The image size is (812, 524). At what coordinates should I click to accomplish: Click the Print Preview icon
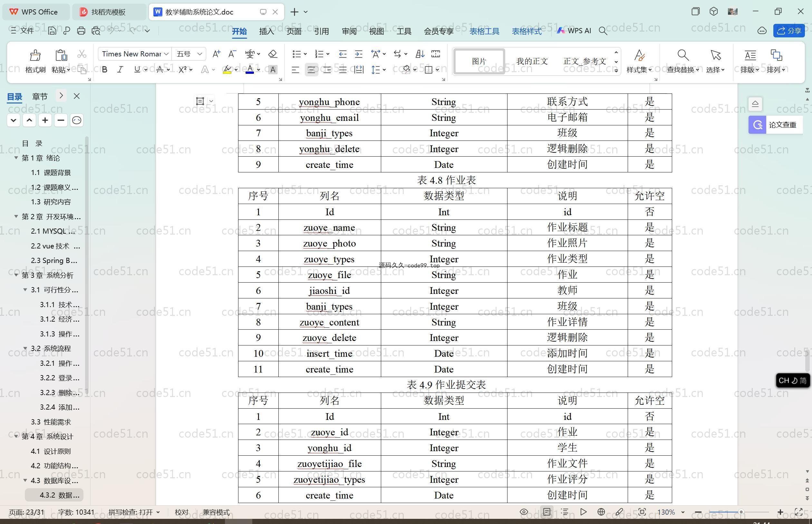click(96, 31)
